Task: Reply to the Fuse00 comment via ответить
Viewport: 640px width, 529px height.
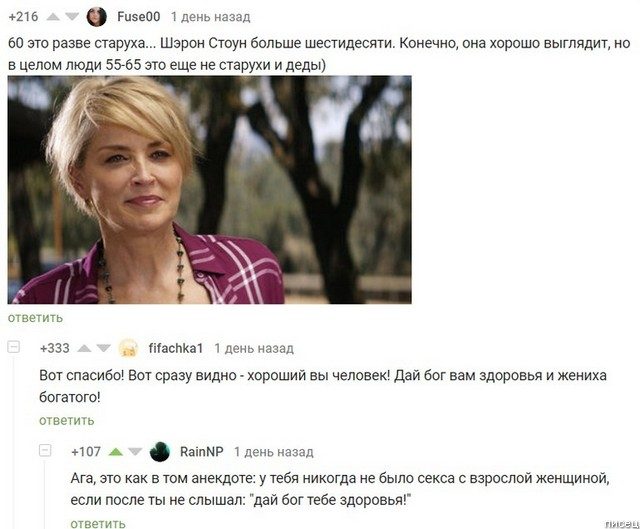Action: pos(36,318)
